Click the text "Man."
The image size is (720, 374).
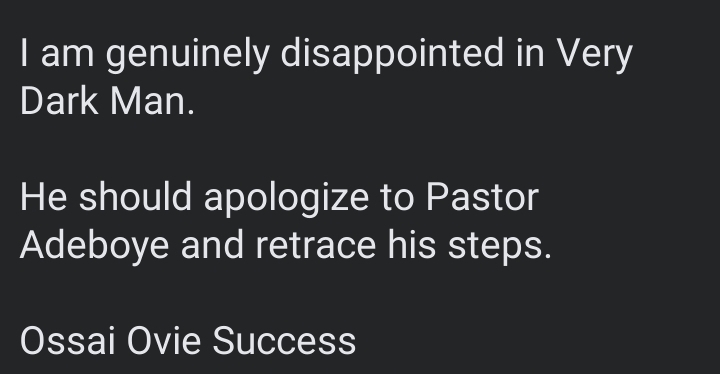click(152, 101)
